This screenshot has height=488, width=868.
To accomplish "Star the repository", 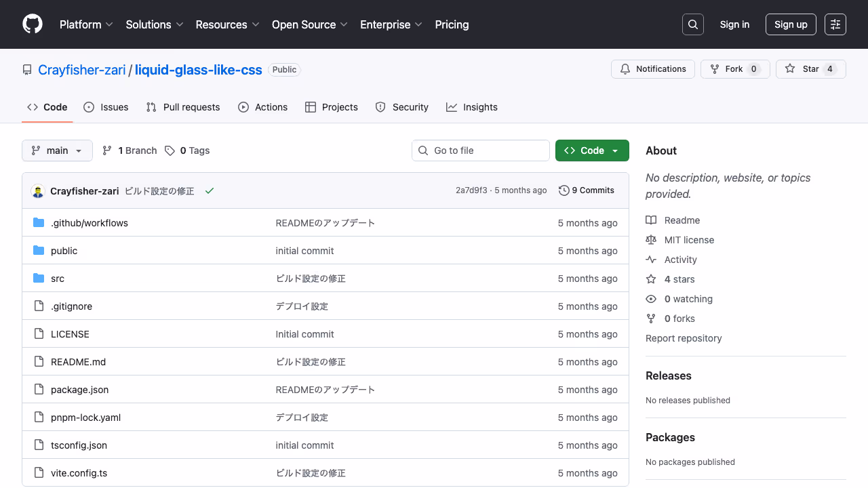I will (810, 68).
